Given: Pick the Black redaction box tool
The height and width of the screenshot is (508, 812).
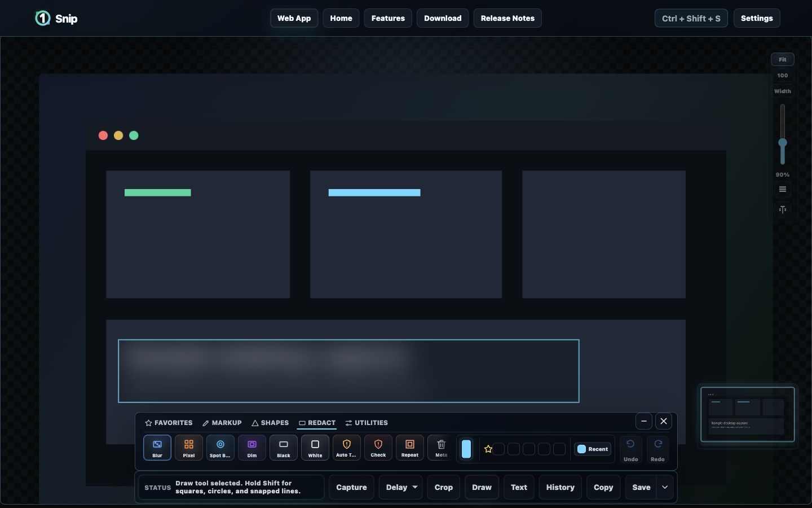Looking at the screenshot, I should coord(284,448).
